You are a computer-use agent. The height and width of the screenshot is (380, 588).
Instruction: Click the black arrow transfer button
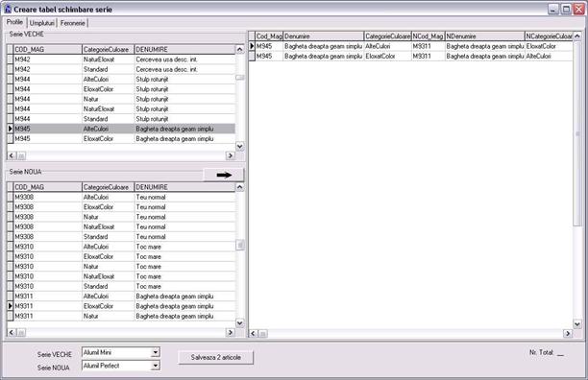(224, 175)
